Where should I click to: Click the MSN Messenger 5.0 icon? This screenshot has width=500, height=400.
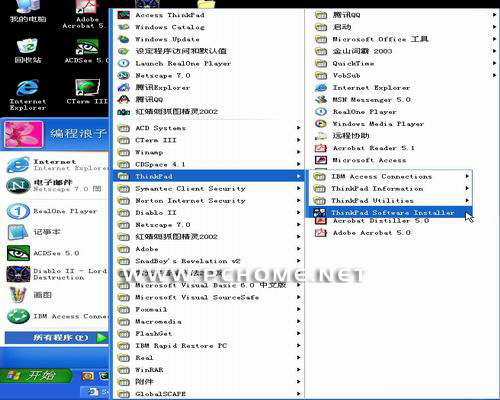pyautogui.click(x=321, y=99)
